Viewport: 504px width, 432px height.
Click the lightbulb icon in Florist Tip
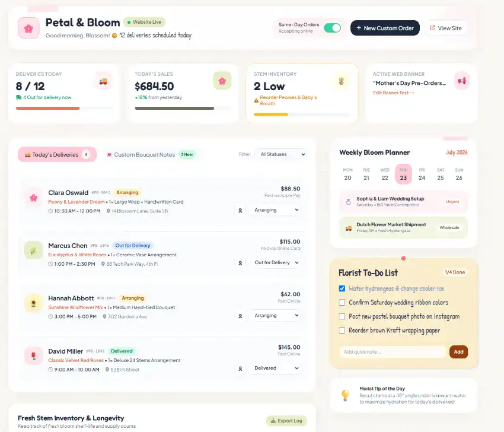point(345,395)
